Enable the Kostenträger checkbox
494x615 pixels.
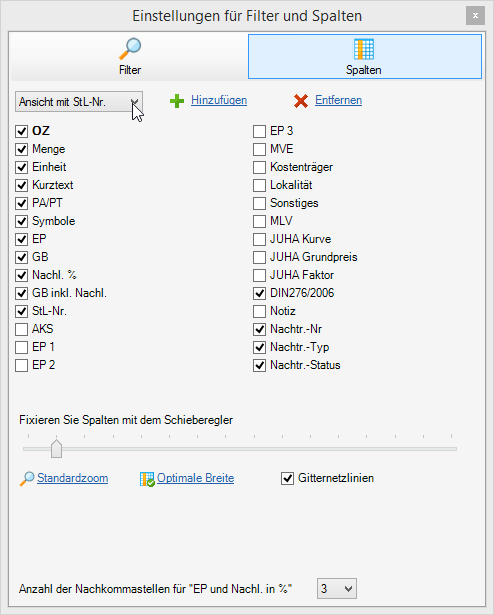(259, 167)
